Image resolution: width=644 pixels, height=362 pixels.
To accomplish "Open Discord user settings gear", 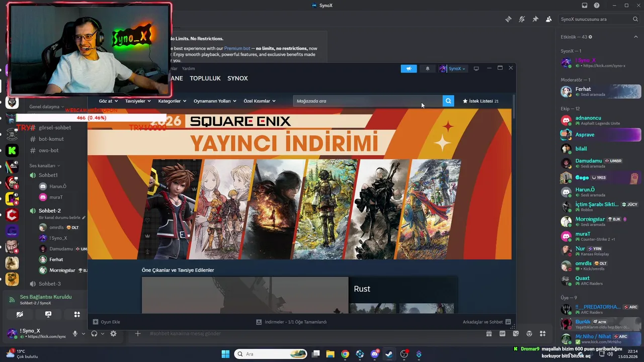I will 113,333.
